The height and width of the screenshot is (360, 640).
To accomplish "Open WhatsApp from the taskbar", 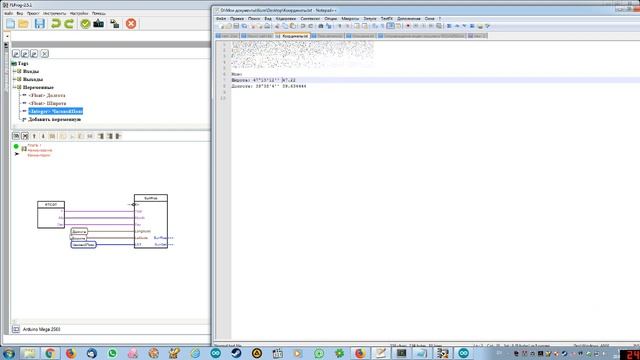I will pos(112,353).
